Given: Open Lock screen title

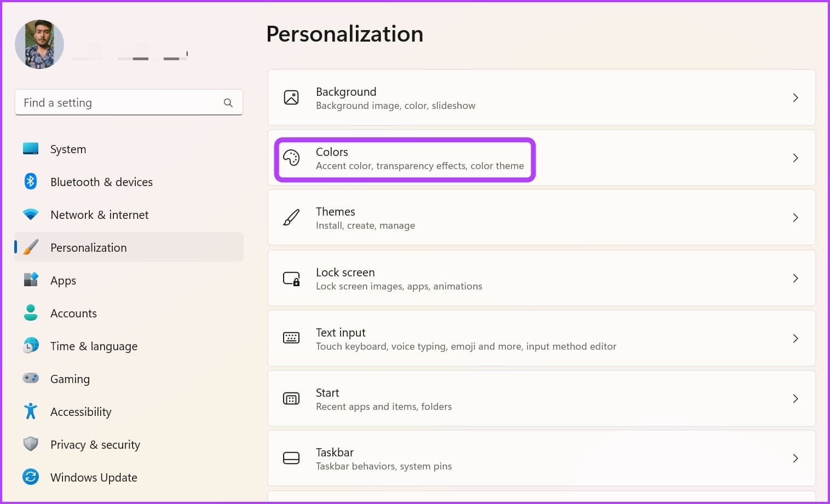Looking at the screenshot, I should coord(345,272).
